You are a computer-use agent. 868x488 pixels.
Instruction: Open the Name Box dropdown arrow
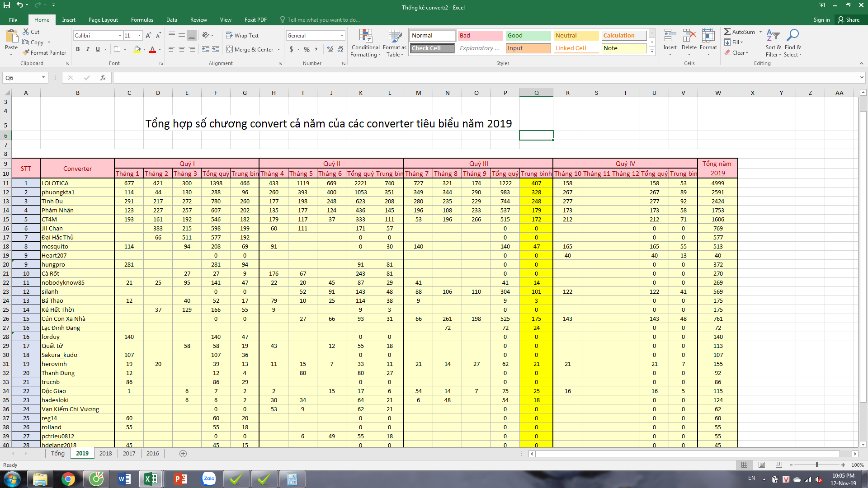[x=43, y=78]
